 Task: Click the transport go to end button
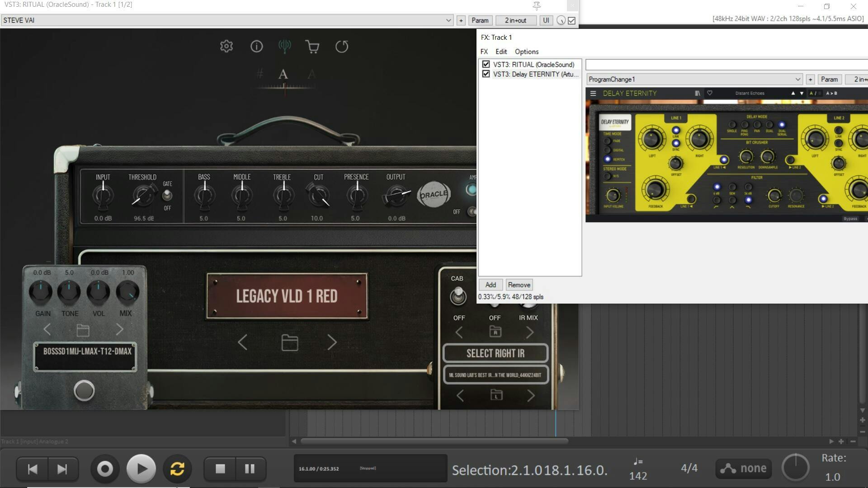click(x=62, y=469)
